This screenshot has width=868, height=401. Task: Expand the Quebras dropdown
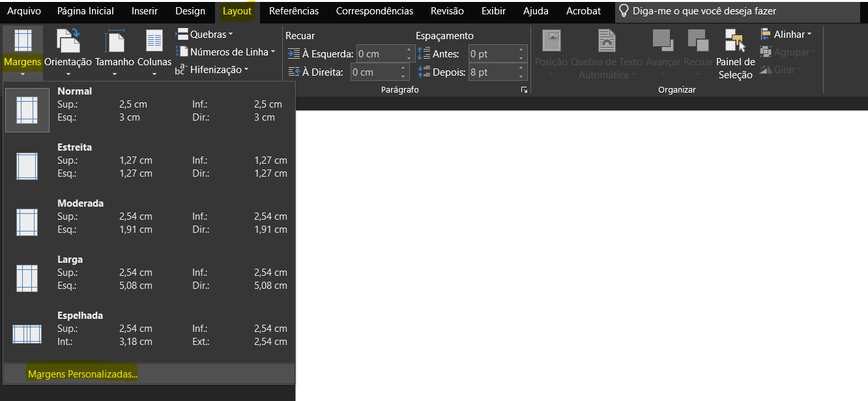[205, 34]
